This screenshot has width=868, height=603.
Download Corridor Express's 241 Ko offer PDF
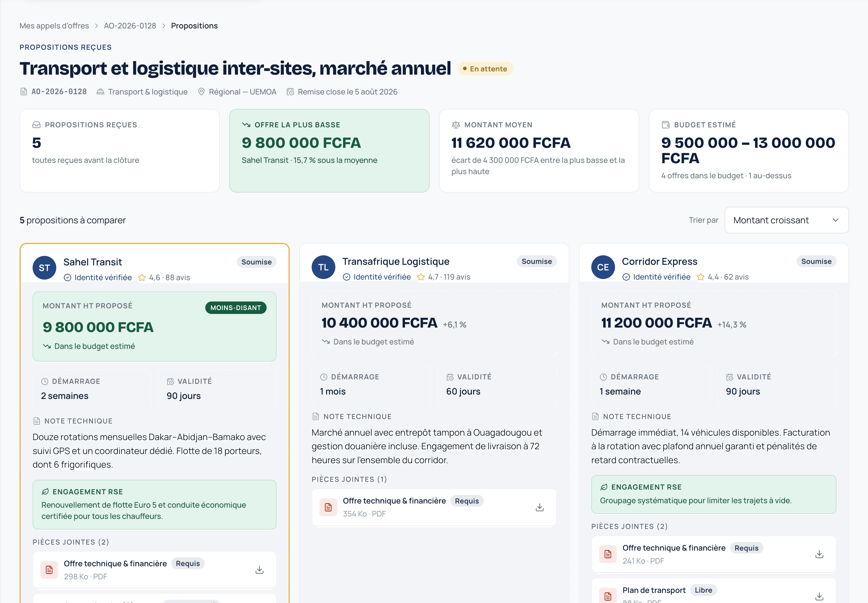[819, 554]
